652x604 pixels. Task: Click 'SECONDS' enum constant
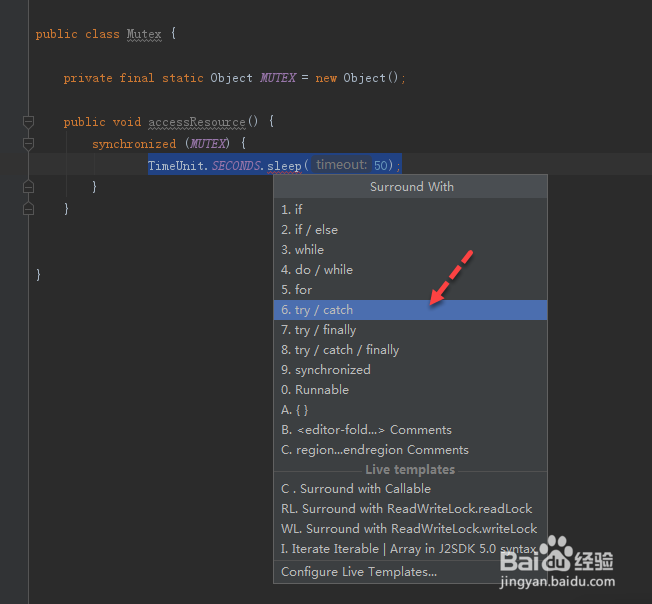[x=236, y=166]
